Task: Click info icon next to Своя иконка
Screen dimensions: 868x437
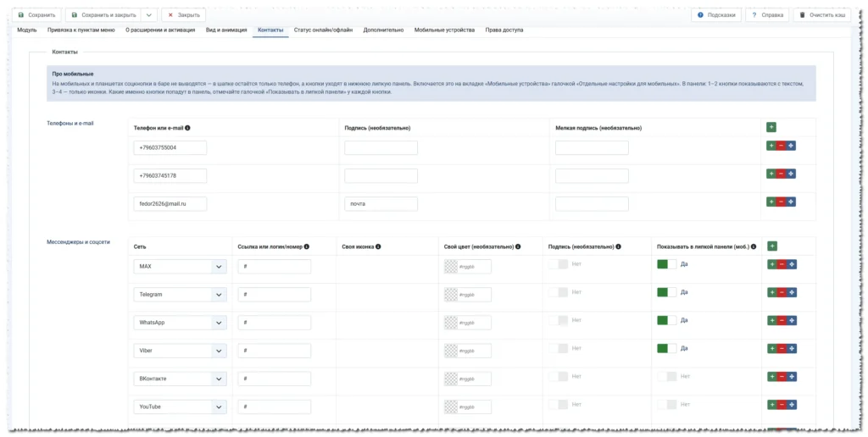Action: pos(378,246)
